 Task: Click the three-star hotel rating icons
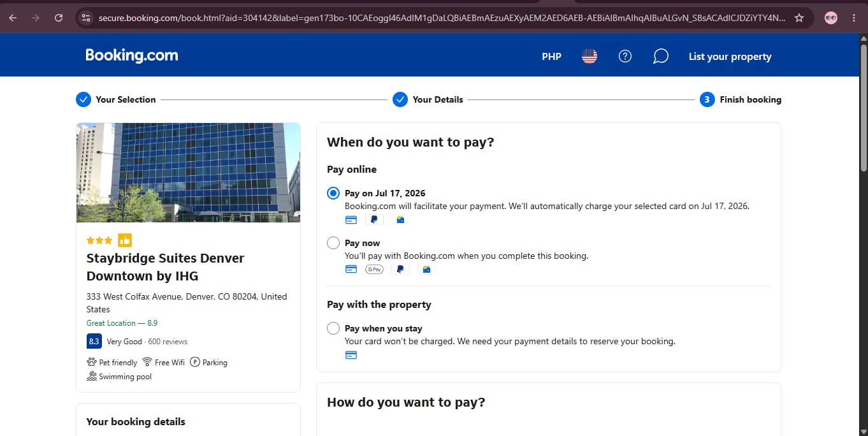99,240
